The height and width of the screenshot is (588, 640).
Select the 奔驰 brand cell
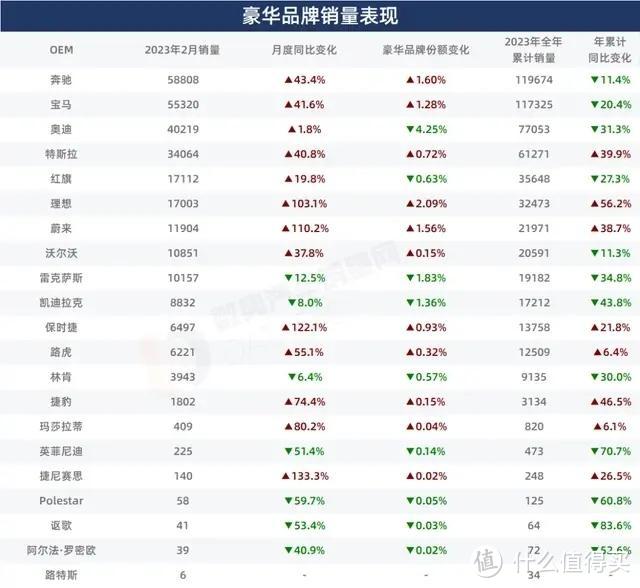pos(61,80)
